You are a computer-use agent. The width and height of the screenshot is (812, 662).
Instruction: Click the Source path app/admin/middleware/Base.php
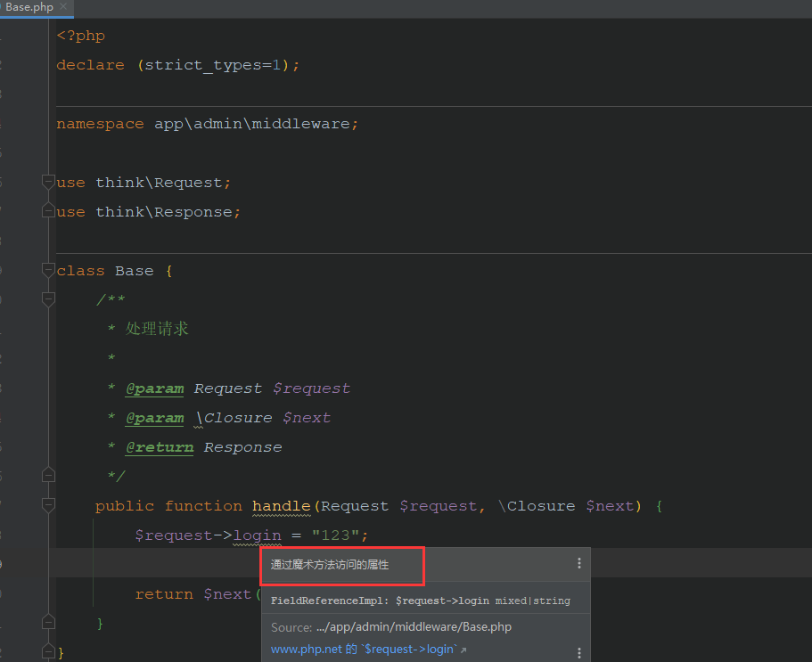pyautogui.click(x=414, y=627)
